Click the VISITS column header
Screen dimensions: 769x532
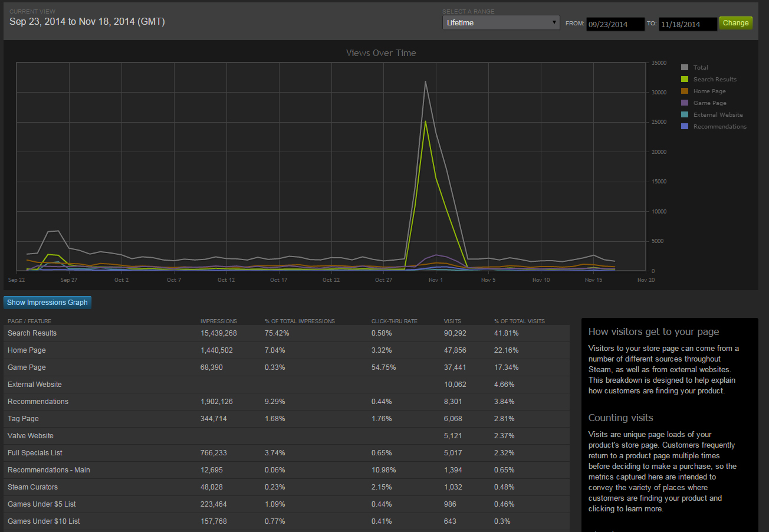point(453,321)
